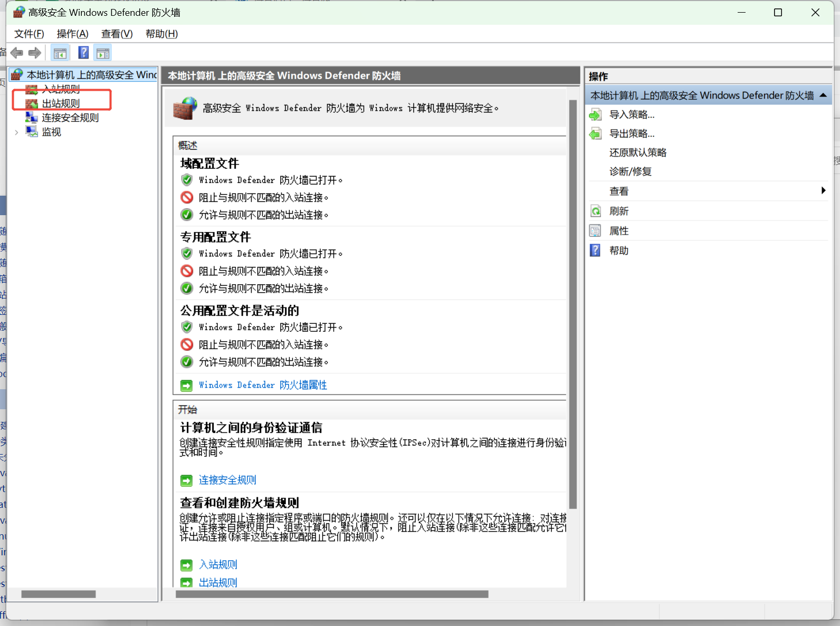840x626 pixels.
Task: Click the 入站规则 tree icon
Action: click(32, 89)
